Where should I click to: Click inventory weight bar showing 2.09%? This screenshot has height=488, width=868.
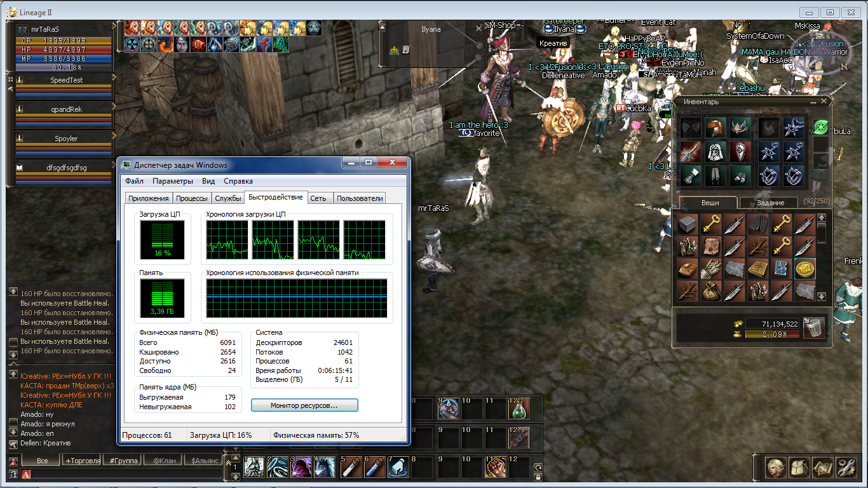pos(773,334)
